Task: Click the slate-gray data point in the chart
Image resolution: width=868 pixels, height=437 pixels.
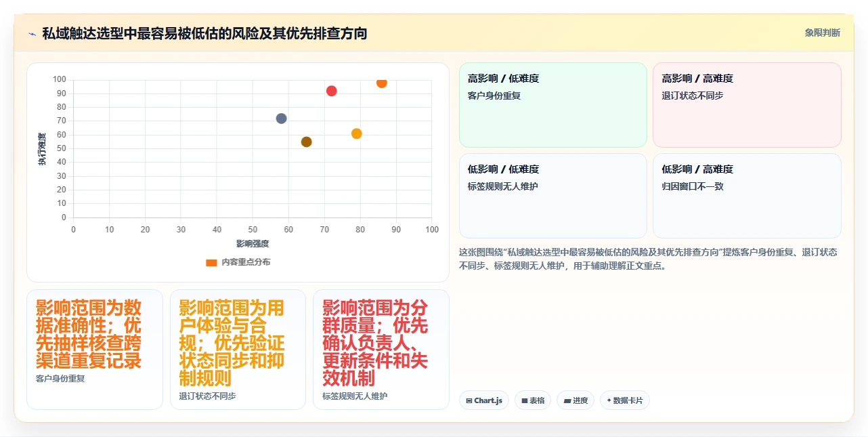Action: (x=281, y=119)
